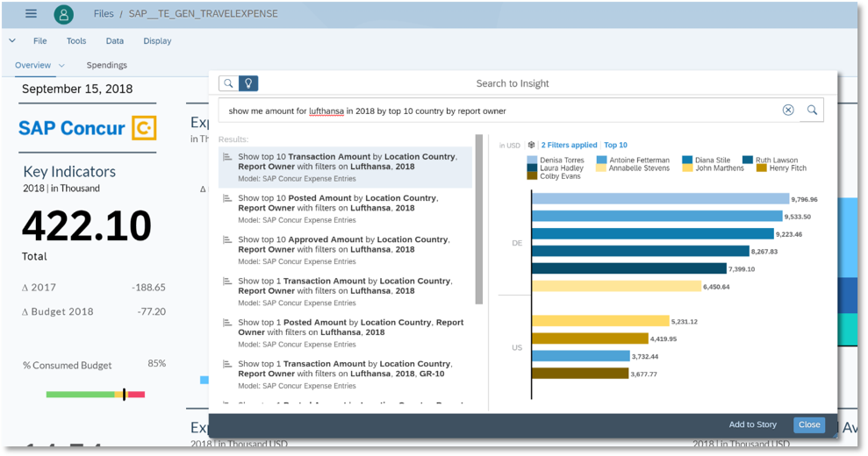This screenshot has height=456, width=868.
Task: Switch to the Overview tab
Action: click(x=32, y=65)
